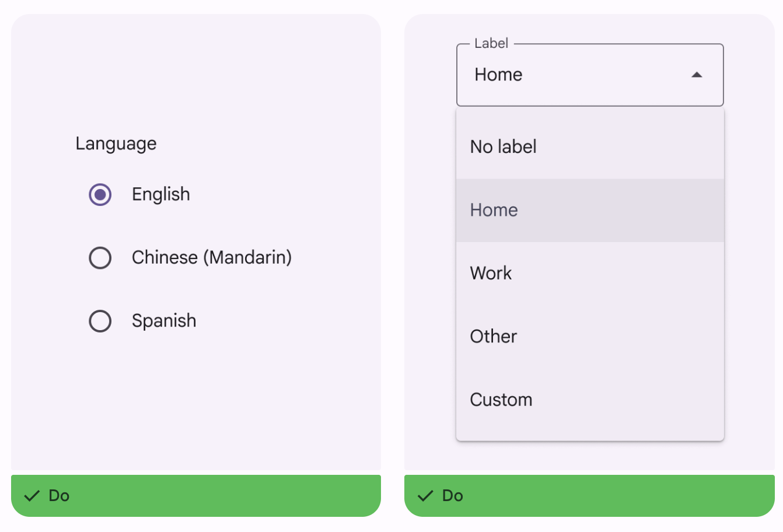The height and width of the screenshot is (532, 783).
Task: Pick Custom from the dropdown list
Action: [589, 400]
